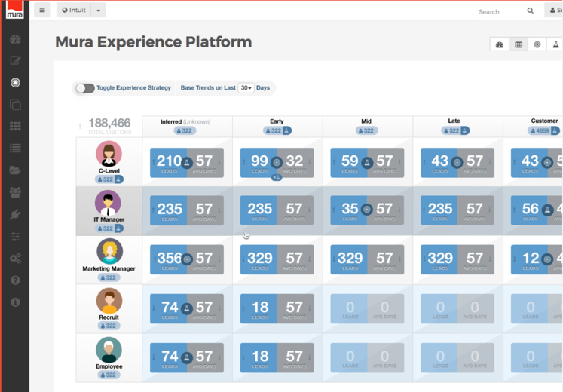Open the 18 leads Employee Early cell

pyautogui.click(x=277, y=357)
